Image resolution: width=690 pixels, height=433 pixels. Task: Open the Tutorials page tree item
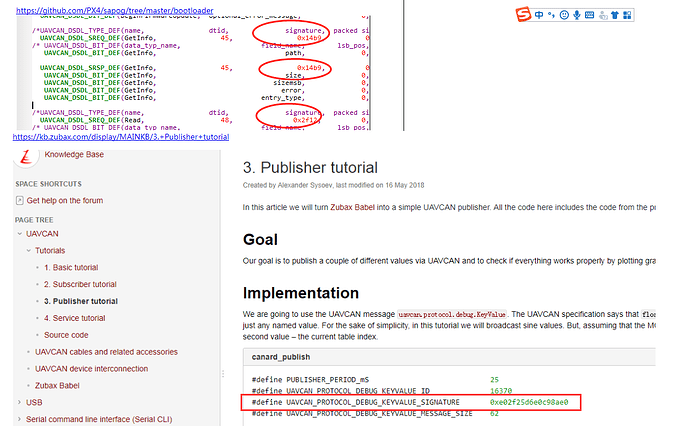click(50, 250)
